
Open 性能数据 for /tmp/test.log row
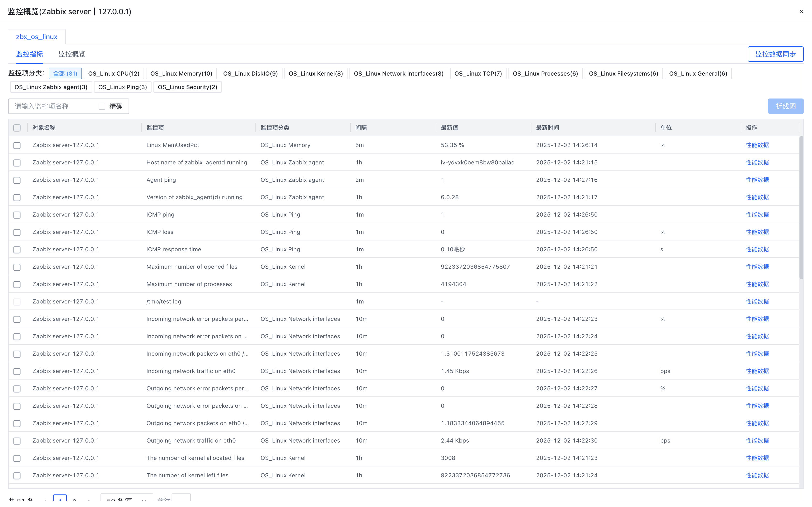tap(757, 302)
